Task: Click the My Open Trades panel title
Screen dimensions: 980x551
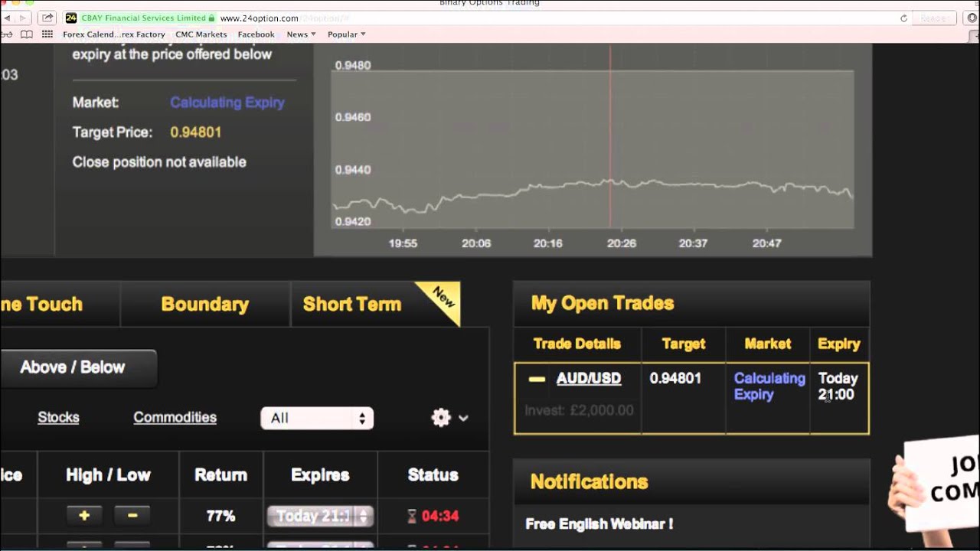Action: coord(603,303)
